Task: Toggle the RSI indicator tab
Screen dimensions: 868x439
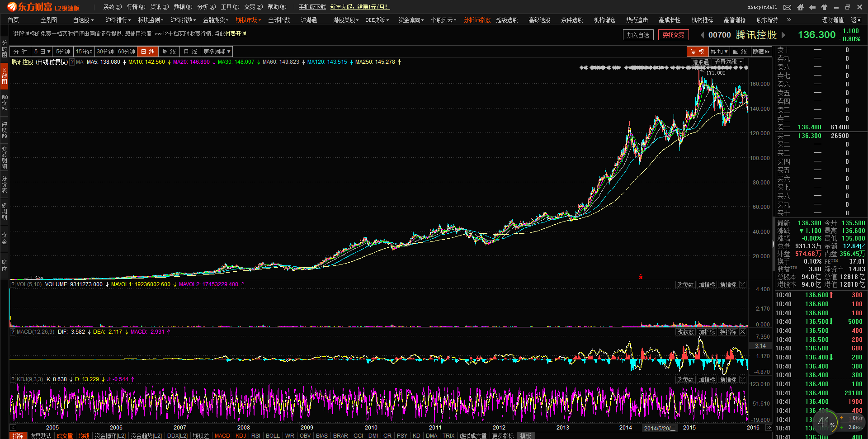Action: pos(256,436)
